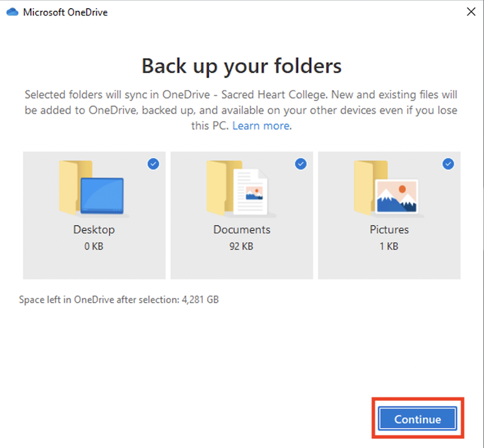
Task: Click the Back up your folders heading
Action: [241, 66]
